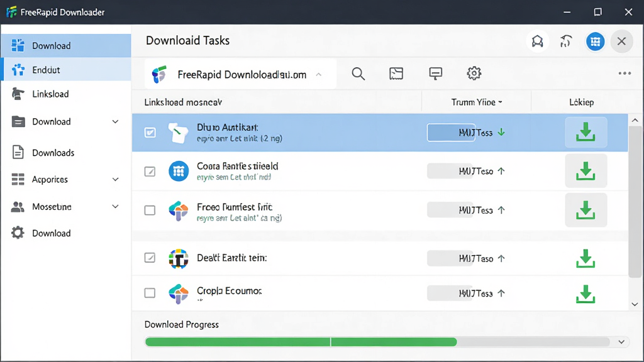Click the task list scroll down arrow

click(x=635, y=304)
